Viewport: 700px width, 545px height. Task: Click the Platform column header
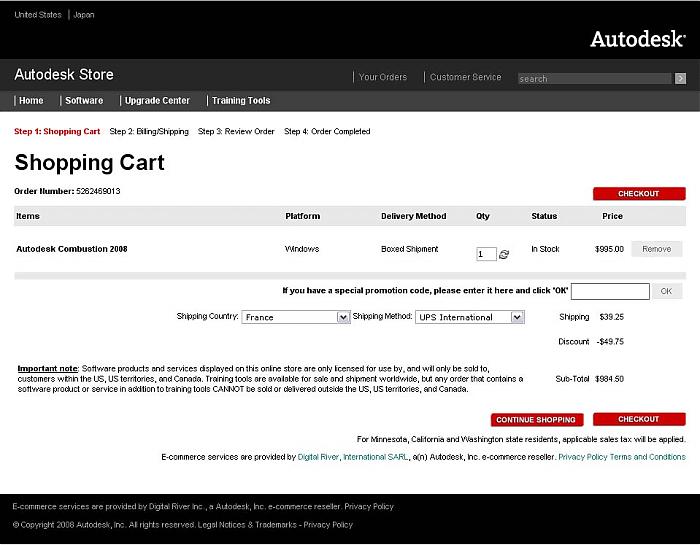click(303, 216)
